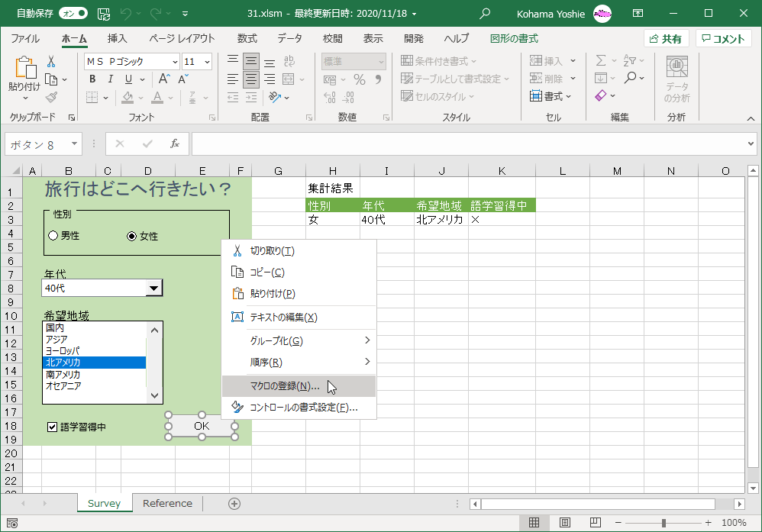This screenshot has width=762, height=532.
Task: Open the 年代 combo box dropdown
Action: point(154,288)
